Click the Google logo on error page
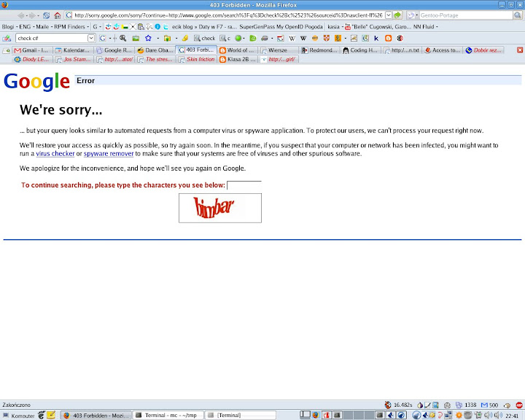 37,82
